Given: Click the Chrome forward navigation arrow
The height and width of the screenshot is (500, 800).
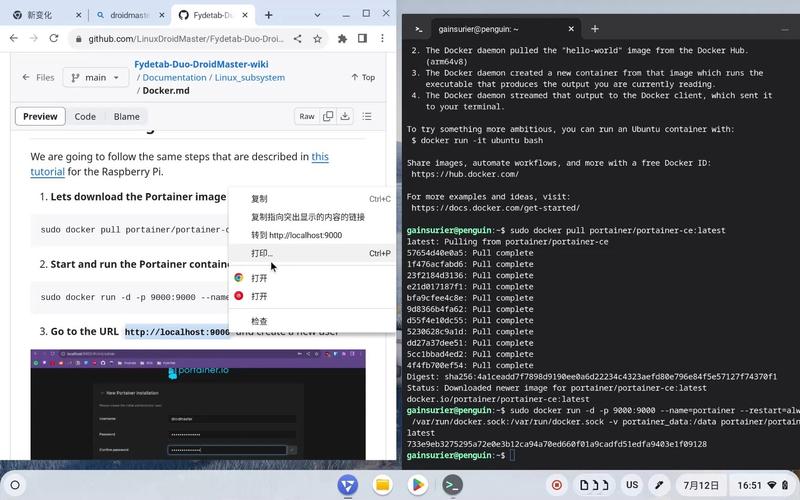Looking at the screenshot, I should point(34,38).
